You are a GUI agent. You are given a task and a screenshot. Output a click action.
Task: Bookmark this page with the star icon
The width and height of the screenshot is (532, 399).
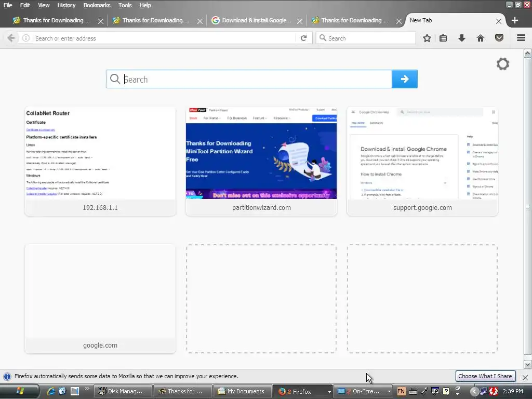point(427,38)
